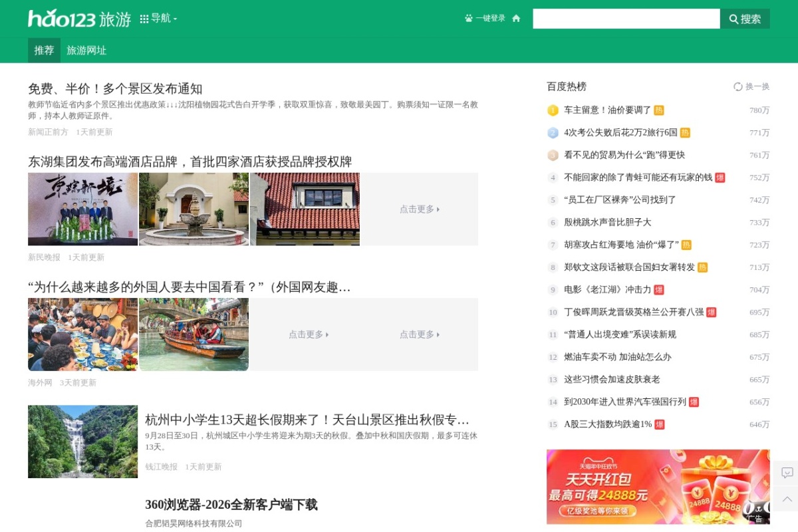Open hot topic “员工在厂区裸奔”公司找到了

[x=620, y=199]
